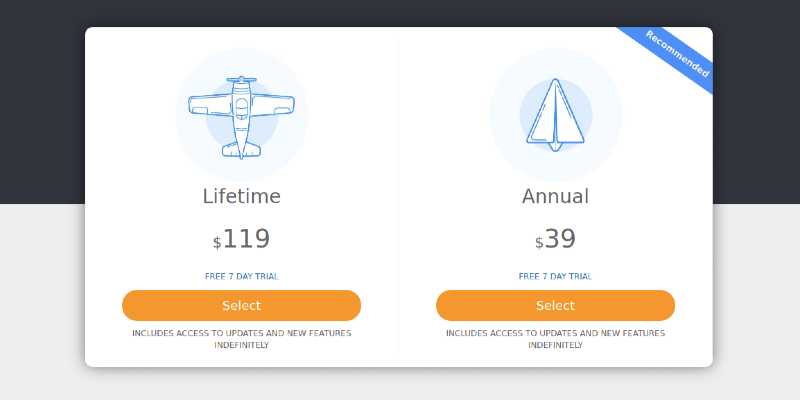
Task: Click the Annual plan heading
Action: (555, 196)
